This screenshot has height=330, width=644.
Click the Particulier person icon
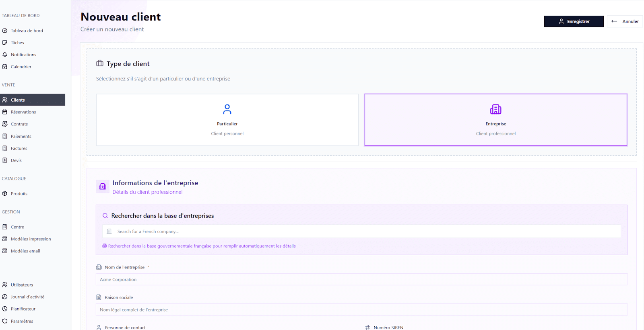227,109
